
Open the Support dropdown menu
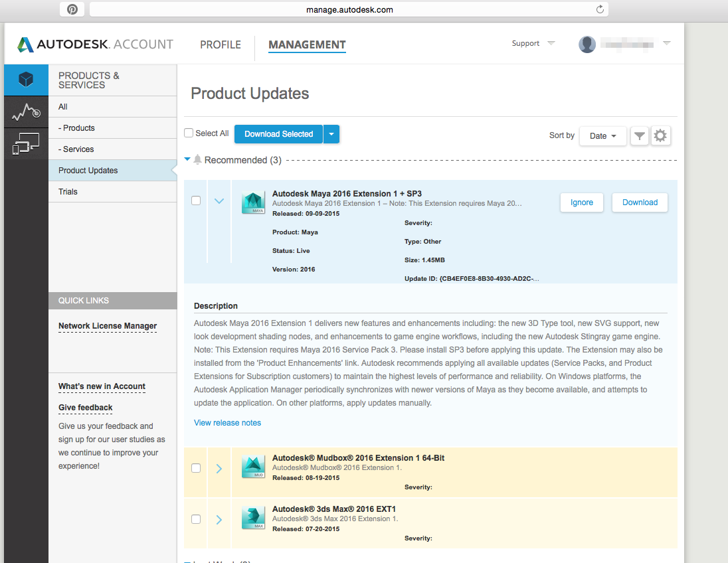[x=533, y=43]
